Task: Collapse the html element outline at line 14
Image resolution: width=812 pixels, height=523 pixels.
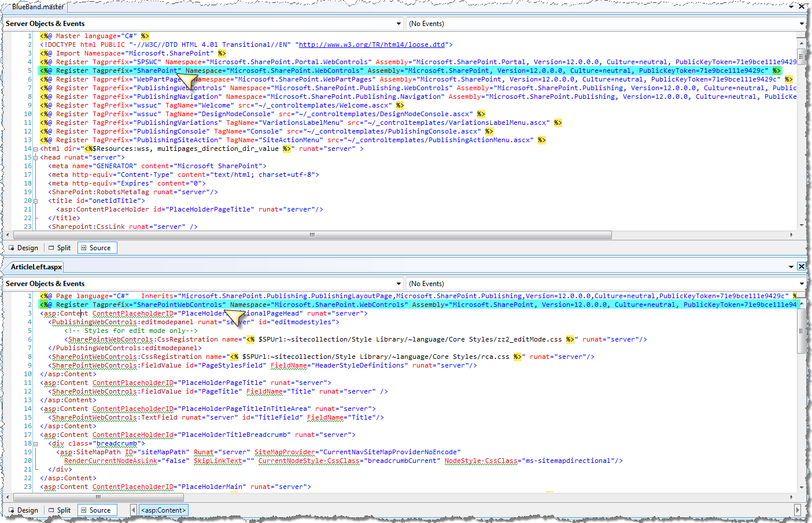Action: coord(35,149)
